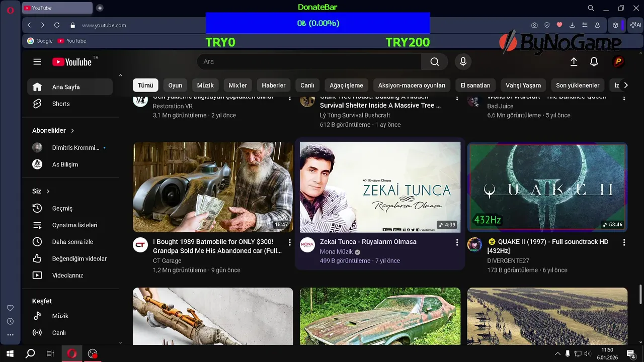
Task: Select the Haberler filter chip
Action: pyautogui.click(x=274, y=85)
